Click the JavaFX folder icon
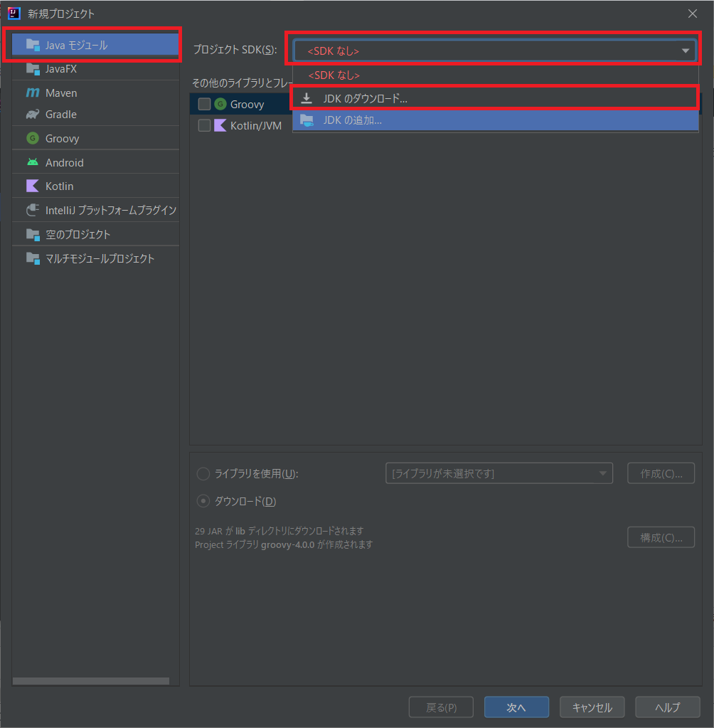714x728 pixels. click(33, 69)
